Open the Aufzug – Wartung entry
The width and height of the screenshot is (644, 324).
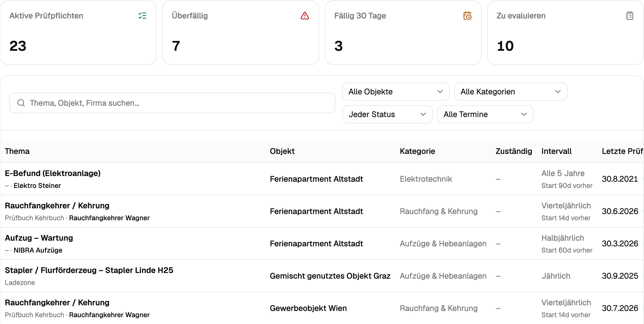322,243
